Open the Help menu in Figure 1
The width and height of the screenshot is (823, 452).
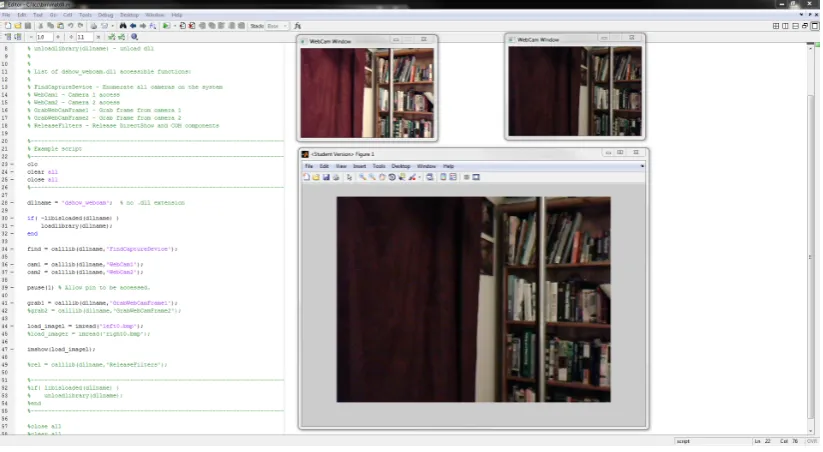(448, 166)
